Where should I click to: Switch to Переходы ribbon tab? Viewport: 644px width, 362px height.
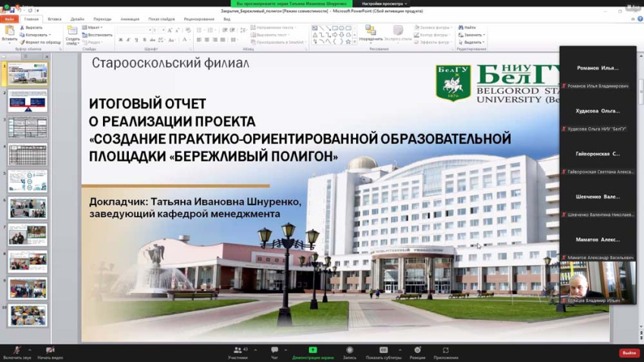[x=102, y=19]
